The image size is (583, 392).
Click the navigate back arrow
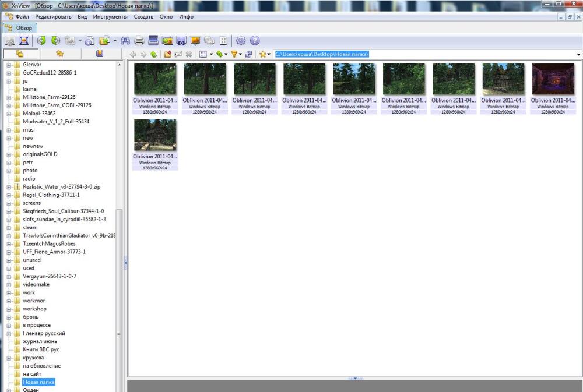click(x=133, y=55)
